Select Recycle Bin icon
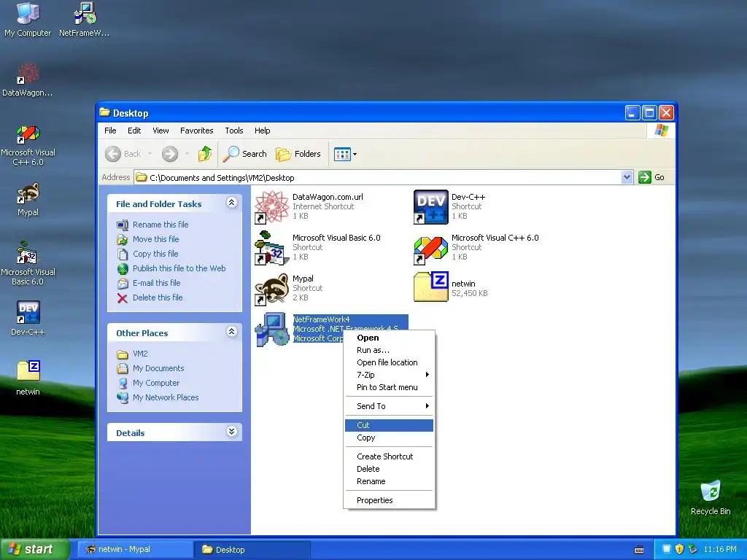This screenshot has height=560, width=747. tap(711, 497)
